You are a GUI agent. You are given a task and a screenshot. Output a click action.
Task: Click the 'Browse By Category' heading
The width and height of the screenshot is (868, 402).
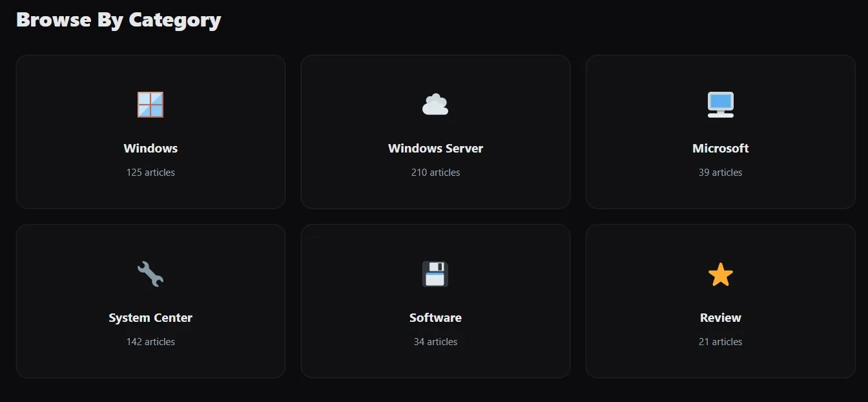[119, 20]
